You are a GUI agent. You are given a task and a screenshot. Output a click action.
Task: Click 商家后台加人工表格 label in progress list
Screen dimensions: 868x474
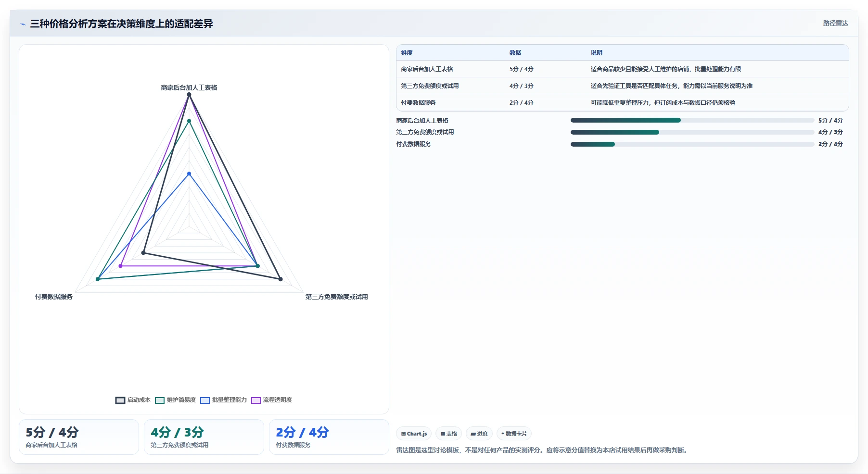(x=422, y=121)
